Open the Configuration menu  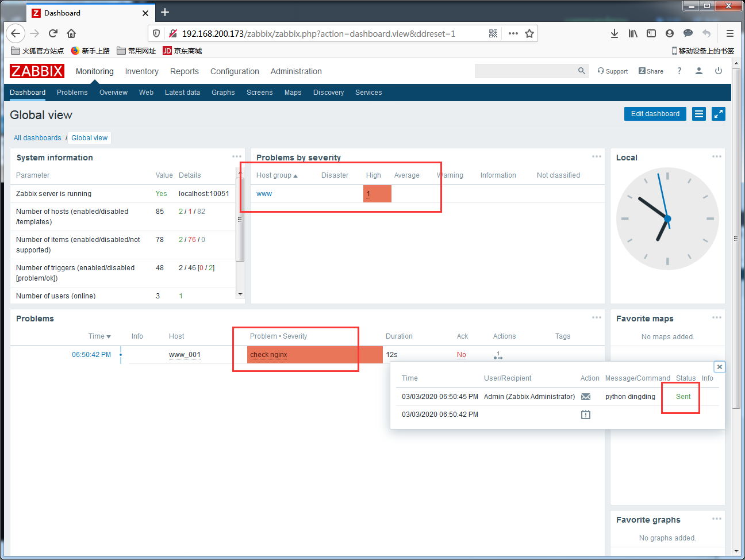click(x=235, y=71)
